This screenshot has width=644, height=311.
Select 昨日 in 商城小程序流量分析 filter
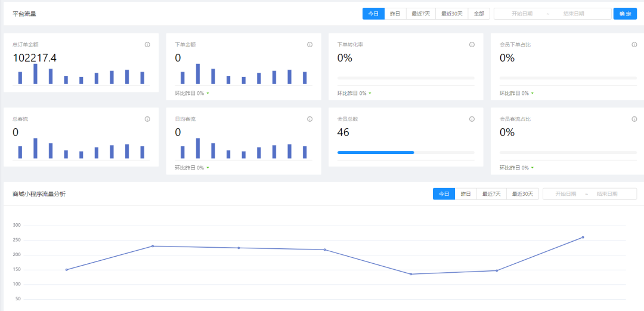(x=466, y=194)
